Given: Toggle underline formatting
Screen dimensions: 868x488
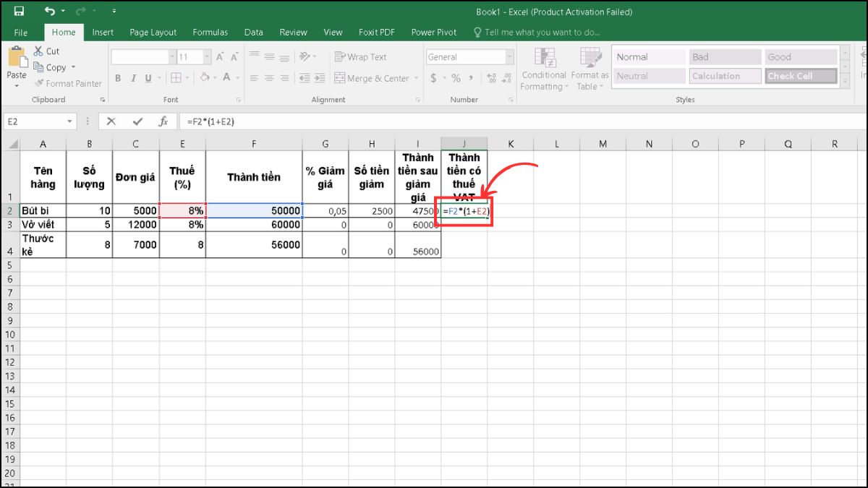Looking at the screenshot, I should coord(148,78).
